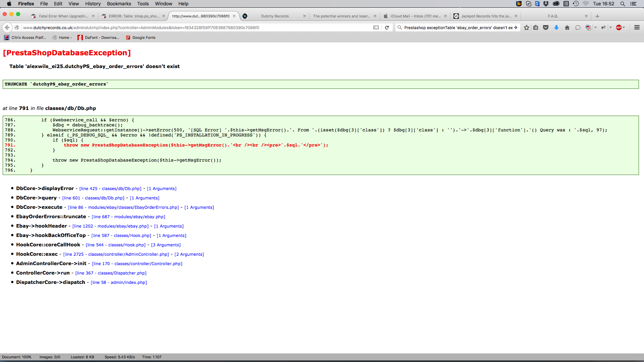The height and width of the screenshot is (362, 644).
Task: Open a new tab with the plus button
Action: pos(597,16)
